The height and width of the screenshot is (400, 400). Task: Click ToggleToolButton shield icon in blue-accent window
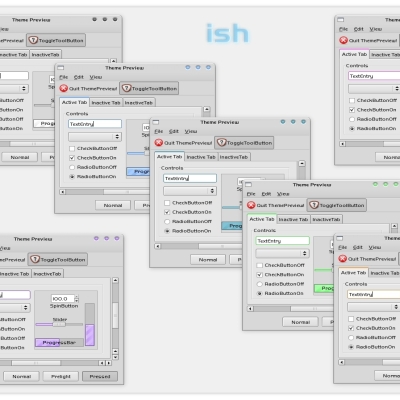point(126,88)
